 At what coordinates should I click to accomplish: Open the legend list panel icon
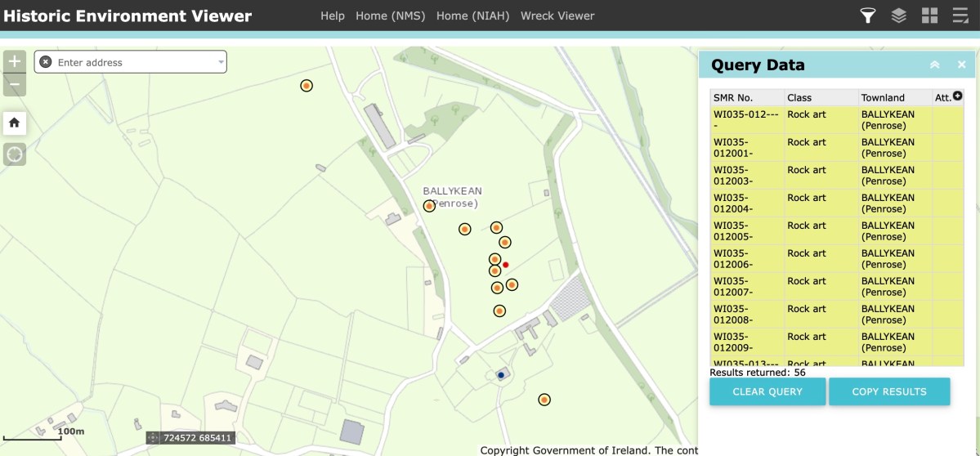click(x=960, y=16)
